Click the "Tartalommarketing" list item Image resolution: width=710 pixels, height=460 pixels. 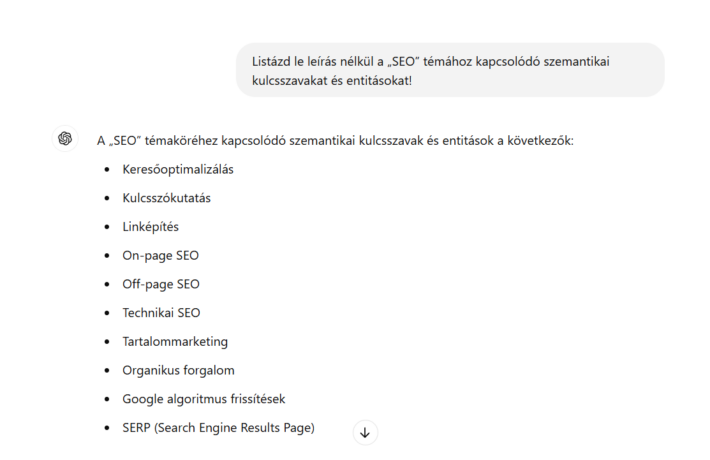pyautogui.click(x=175, y=341)
